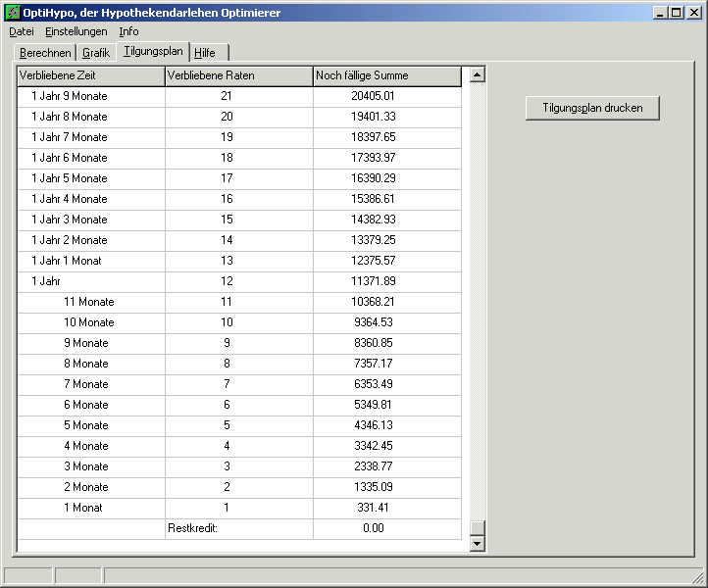
Task: Click the Verbliebene Raten column header
Action: pos(239,75)
